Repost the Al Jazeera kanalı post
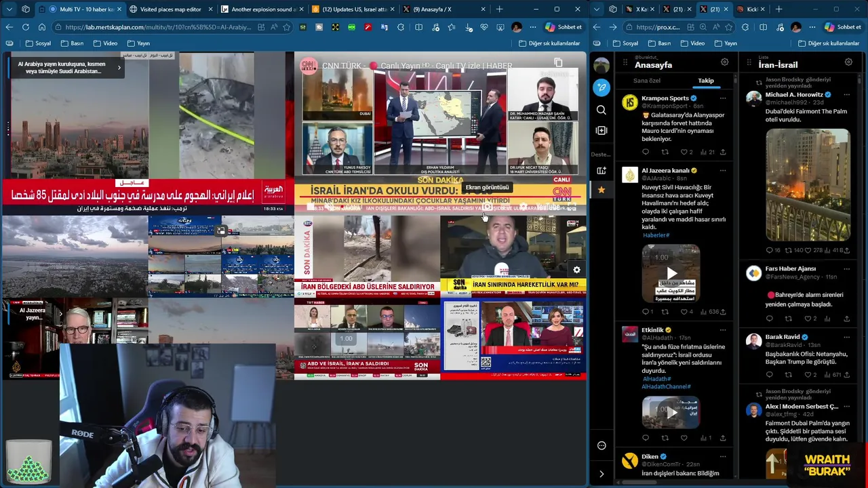 (x=665, y=312)
